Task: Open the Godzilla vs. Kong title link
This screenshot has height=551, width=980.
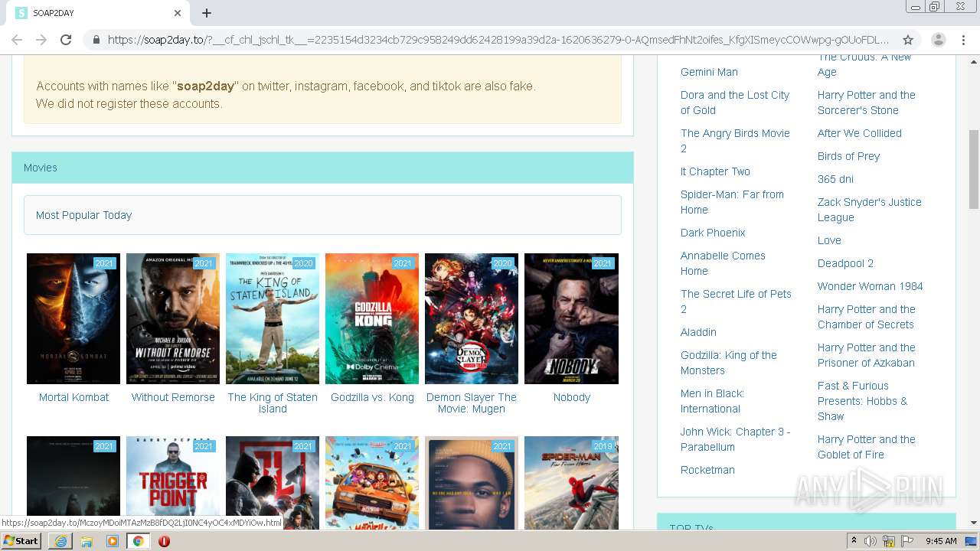Action: point(372,397)
